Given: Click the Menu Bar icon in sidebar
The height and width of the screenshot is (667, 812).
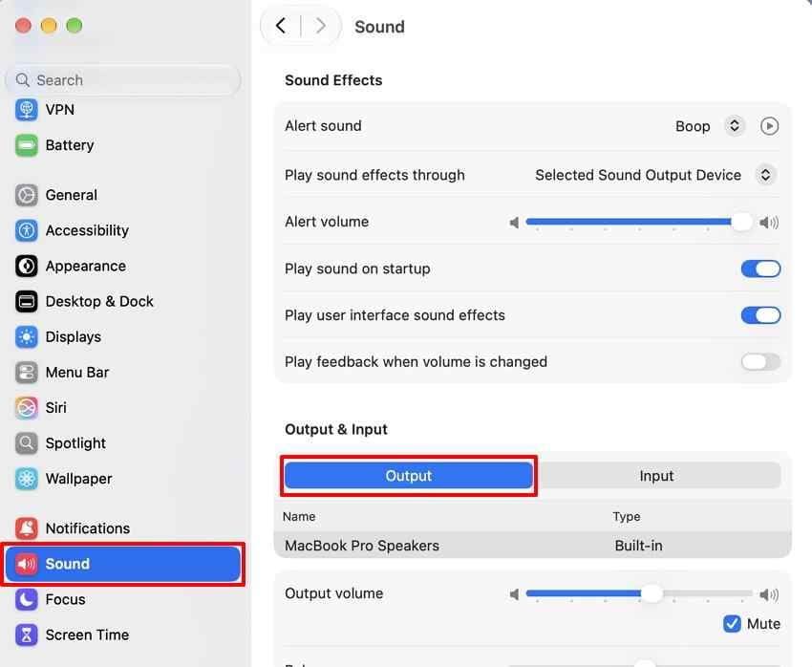Looking at the screenshot, I should pos(27,373).
